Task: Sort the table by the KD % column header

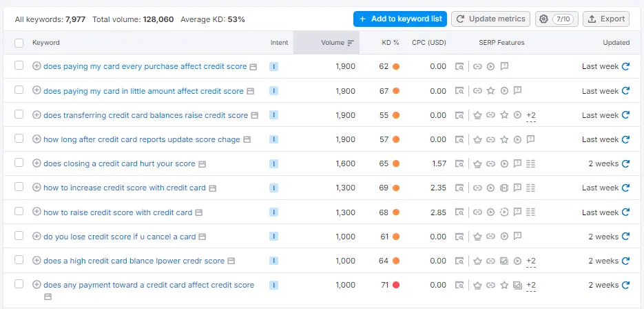Action: pyautogui.click(x=391, y=43)
